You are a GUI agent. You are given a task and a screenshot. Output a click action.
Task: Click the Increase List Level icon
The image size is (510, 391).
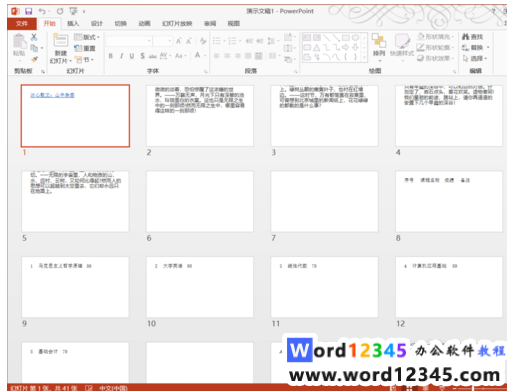tap(260, 41)
